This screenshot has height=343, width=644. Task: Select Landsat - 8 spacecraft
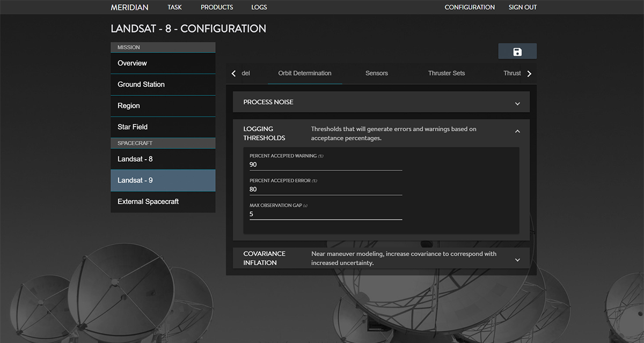163,159
